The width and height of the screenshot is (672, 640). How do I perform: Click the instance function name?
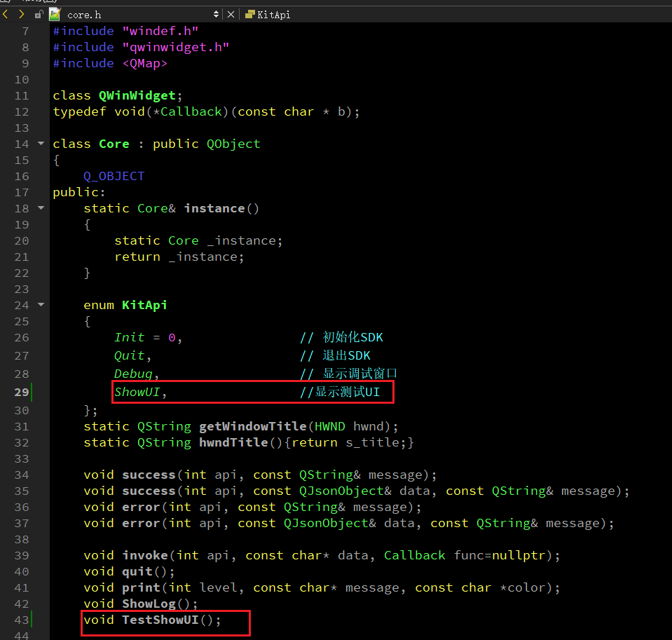coord(214,208)
